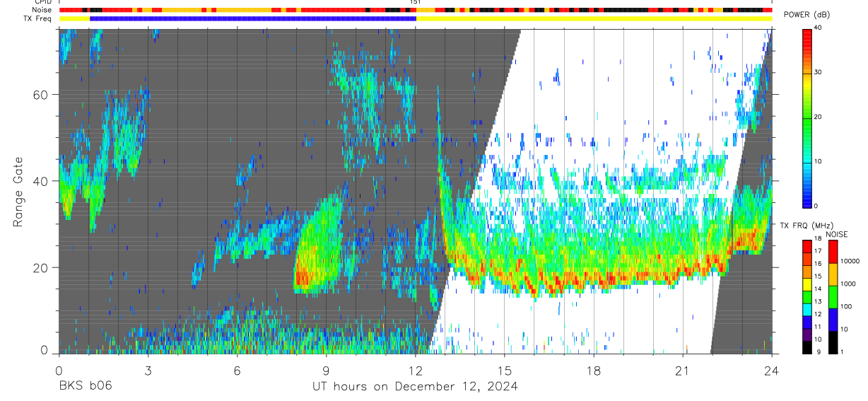This screenshot has height=401, width=868.
Task: Click the '40' value on the POWER scale
Action: coord(817,28)
